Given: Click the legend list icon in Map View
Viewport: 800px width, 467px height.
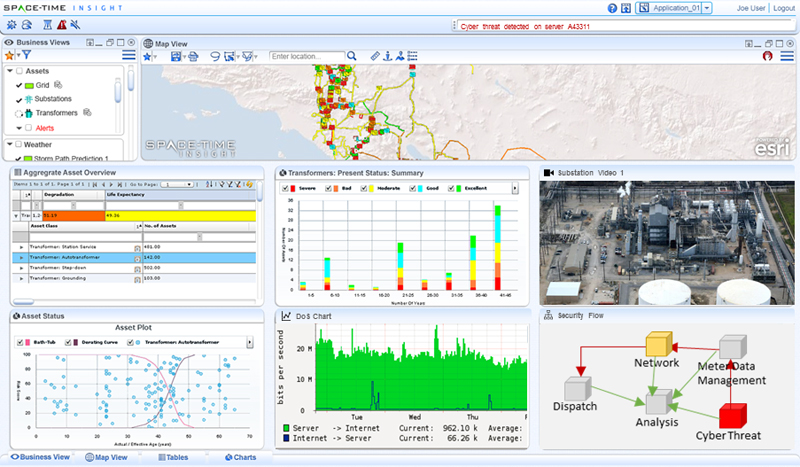Looking at the screenshot, I should pos(412,56).
